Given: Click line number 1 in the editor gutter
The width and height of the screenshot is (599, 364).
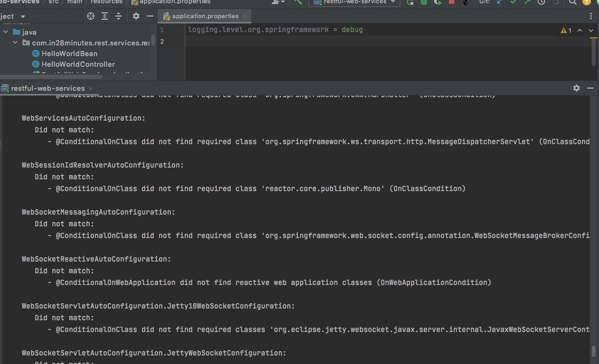Looking at the screenshot, I should [x=162, y=30].
